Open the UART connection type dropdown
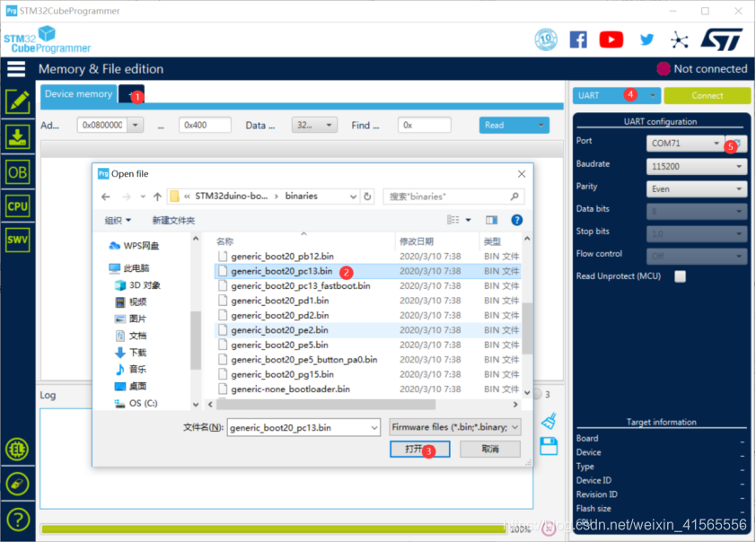This screenshot has height=542, width=756. 617,95
